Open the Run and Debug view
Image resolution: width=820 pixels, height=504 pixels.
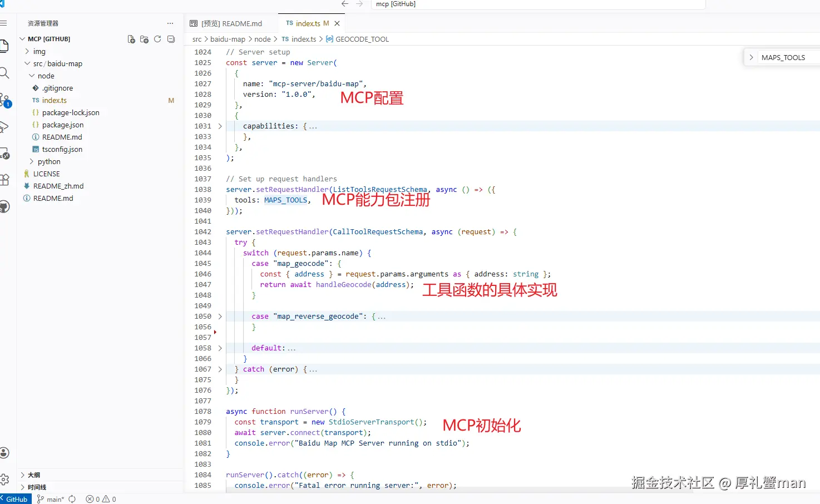pyautogui.click(x=3, y=127)
